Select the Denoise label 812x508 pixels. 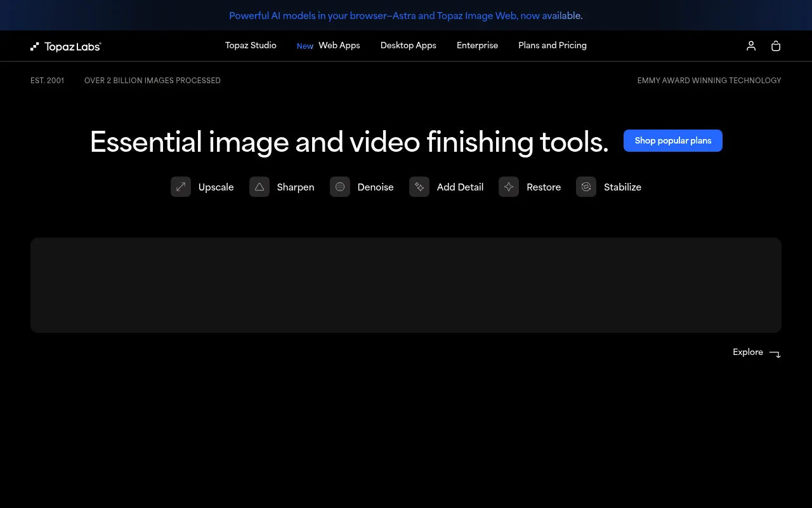point(376,187)
